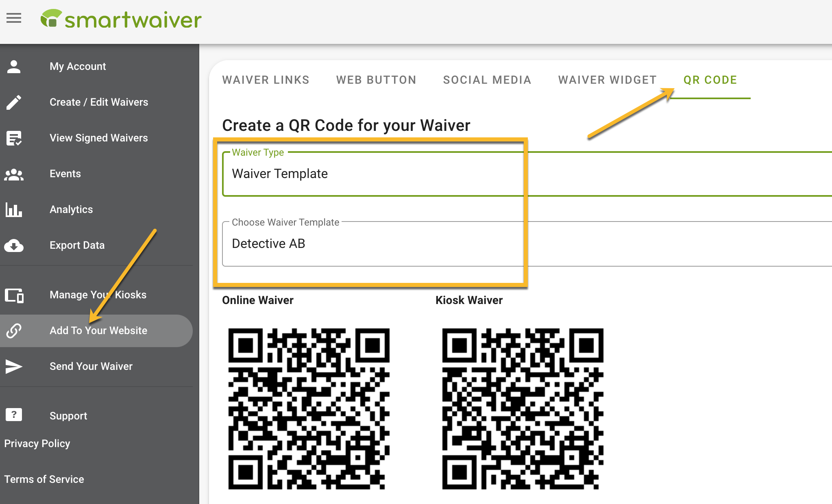Screen dimensions: 832x504
Task: Click the Export Data cloud download icon
Action: (x=14, y=245)
